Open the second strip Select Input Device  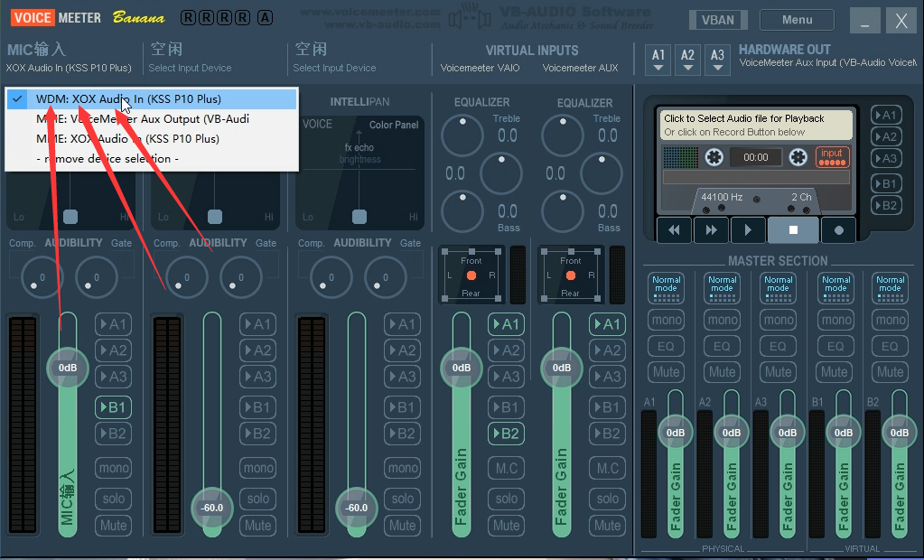coord(190,68)
